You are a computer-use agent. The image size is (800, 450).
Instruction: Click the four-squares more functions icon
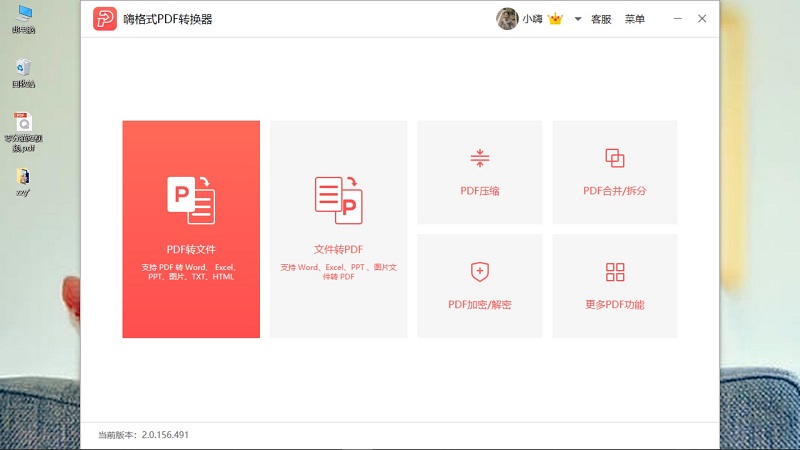(x=615, y=272)
